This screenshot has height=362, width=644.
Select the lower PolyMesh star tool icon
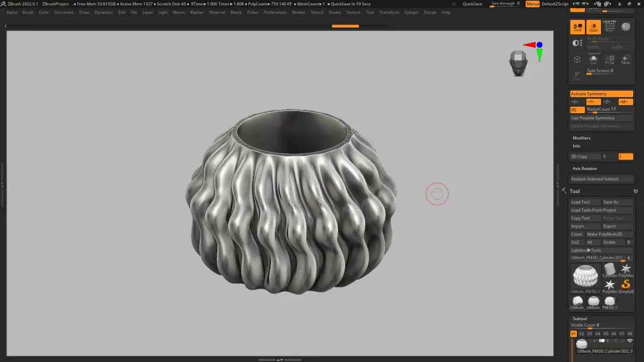610,286
